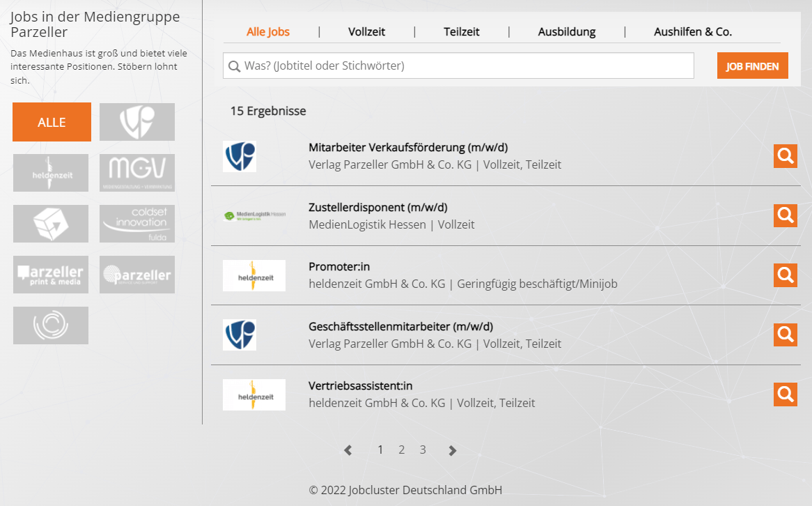This screenshot has height=506, width=812.
Task: Select the coldset innovation fulda logo filter
Action: coord(136,223)
